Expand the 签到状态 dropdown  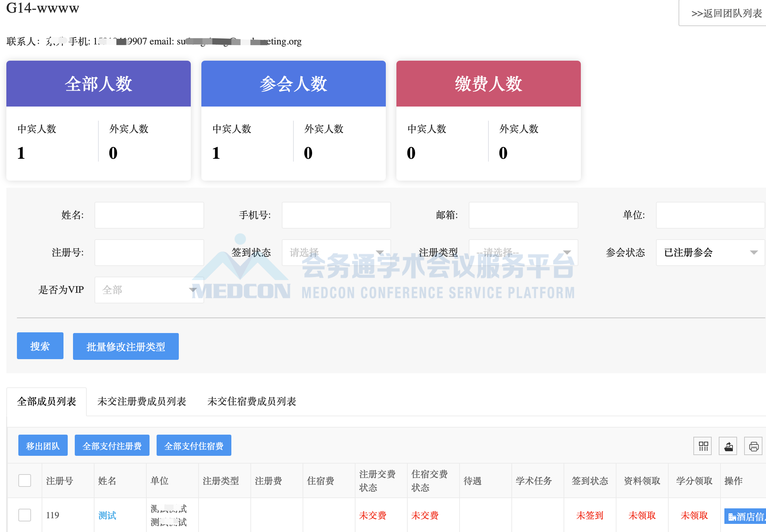point(336,252)
